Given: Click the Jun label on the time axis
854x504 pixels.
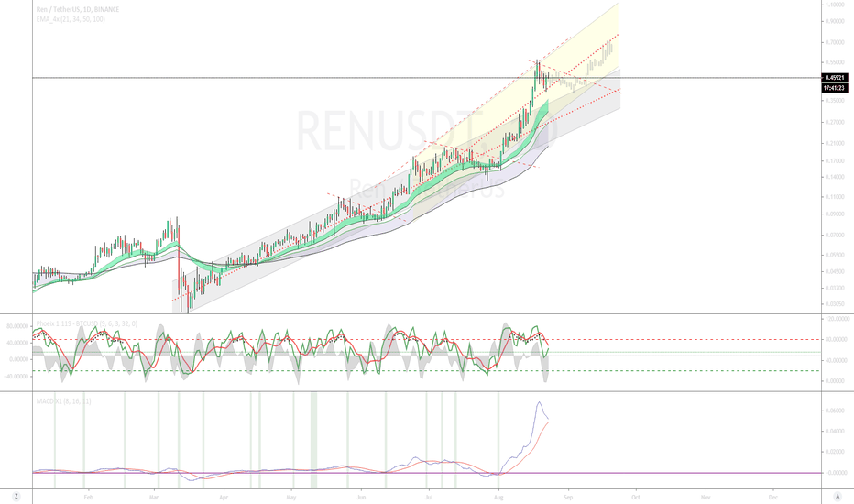Looking at the screenshot, I should pyautogui.click(x=360, y=497).
